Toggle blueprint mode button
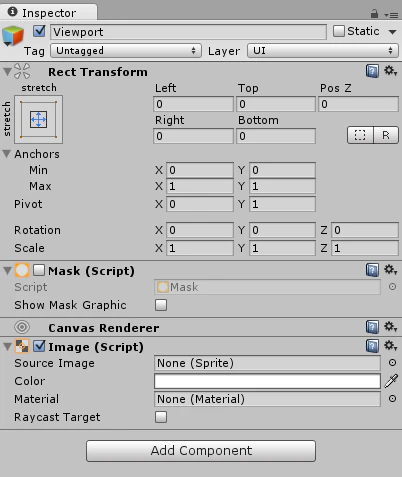The width and height of the screenshot is (402, 477). tap(360, 135)
